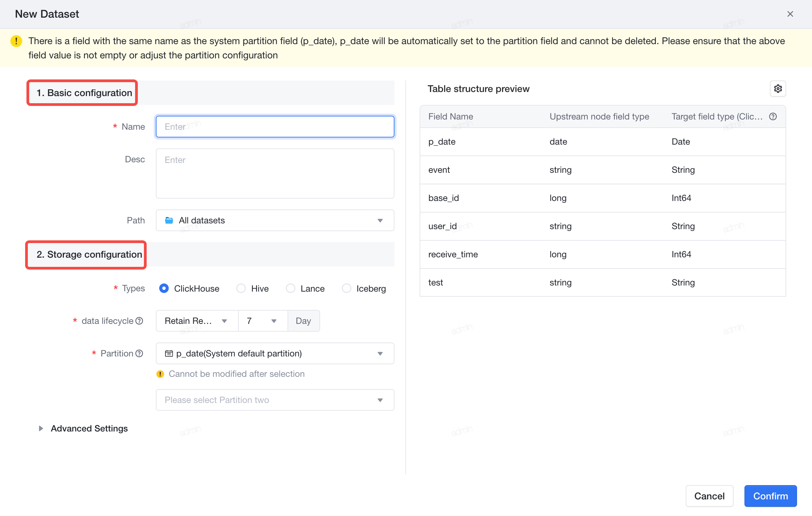Click the Cancel button

coord(709,496)
